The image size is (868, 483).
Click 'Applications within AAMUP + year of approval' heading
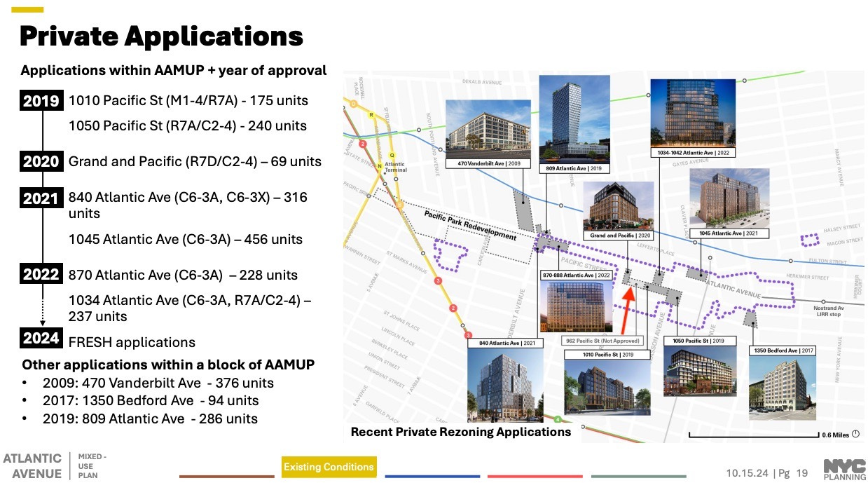point(174,71)
